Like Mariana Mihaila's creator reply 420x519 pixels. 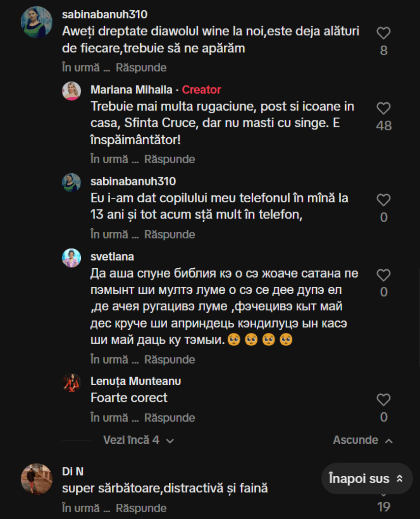click(x=383, y=109)
